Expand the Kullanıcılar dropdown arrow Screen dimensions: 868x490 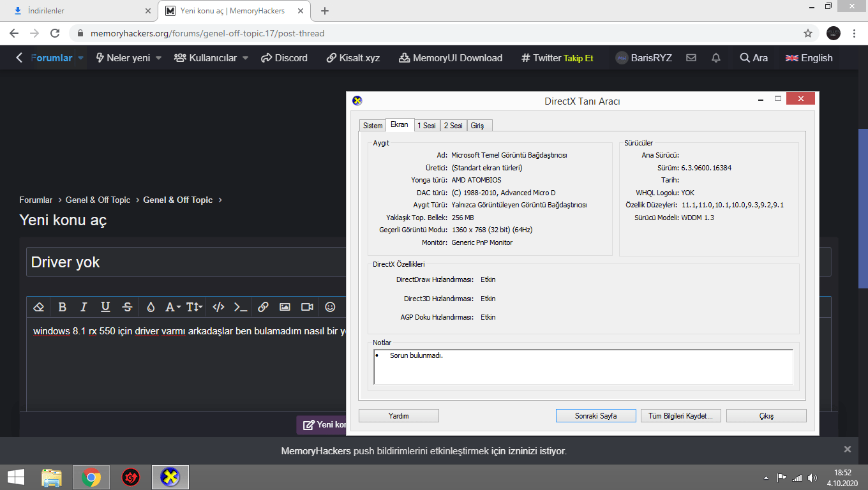[245, 58]
